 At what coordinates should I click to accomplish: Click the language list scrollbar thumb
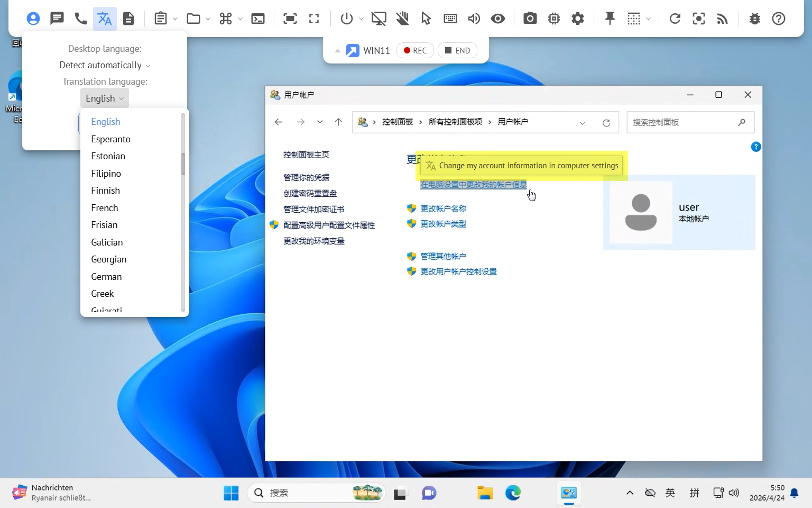pos(183,164)
